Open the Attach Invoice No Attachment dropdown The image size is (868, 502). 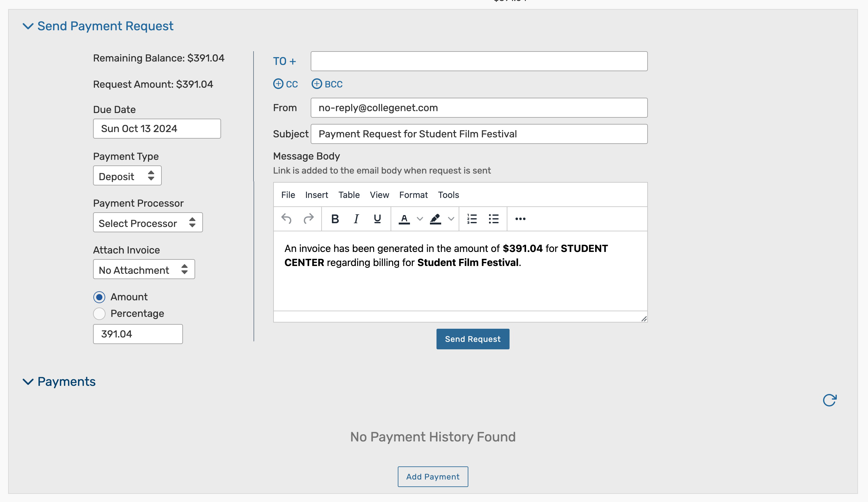(x=144, y=270)
